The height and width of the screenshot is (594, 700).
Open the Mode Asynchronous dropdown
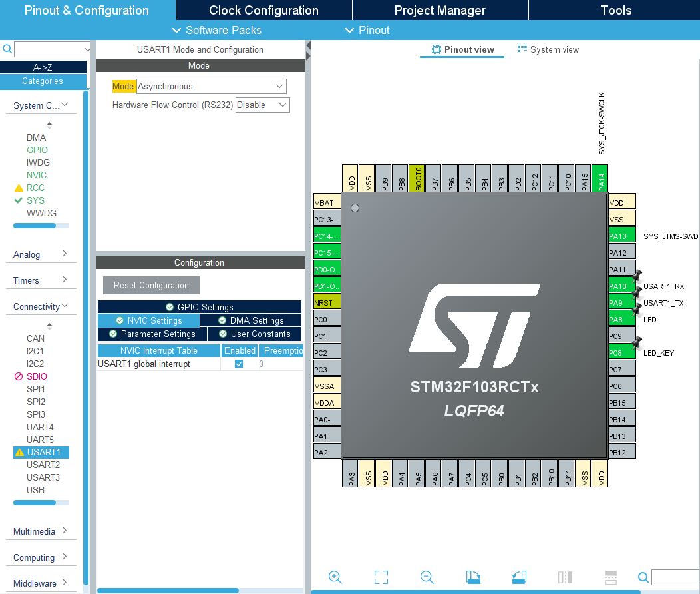point(211,86)
